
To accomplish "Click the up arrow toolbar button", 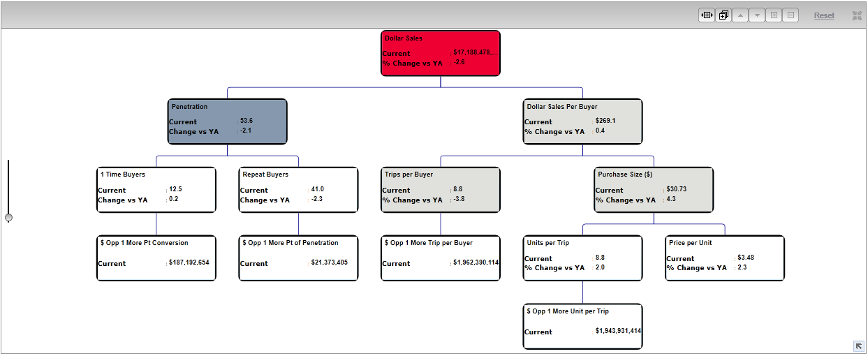I will pyautogui.click(x=740, y=15).
